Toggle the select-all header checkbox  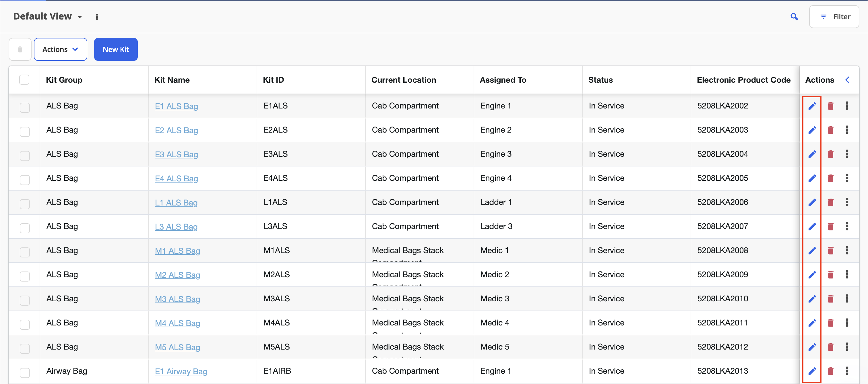pyautogui.click(x=24, y=80)
